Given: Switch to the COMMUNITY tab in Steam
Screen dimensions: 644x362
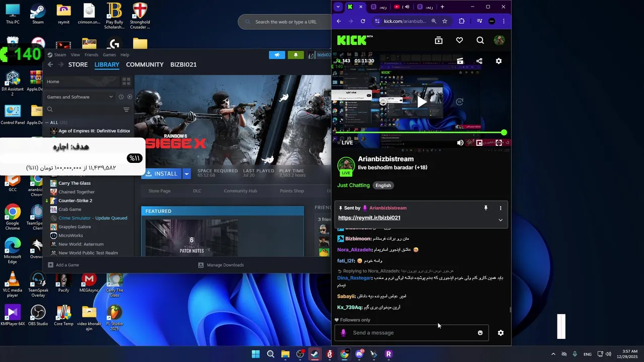Looking at the screenshot, I should click(x=144, y=64).
